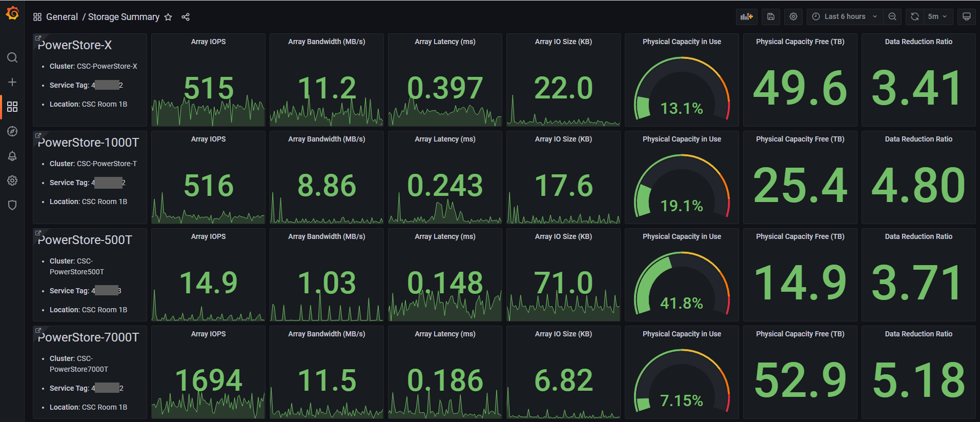This screenshot has width=980, height=422.
Task: Click the 71.0 IO size value
Action: 563,283
